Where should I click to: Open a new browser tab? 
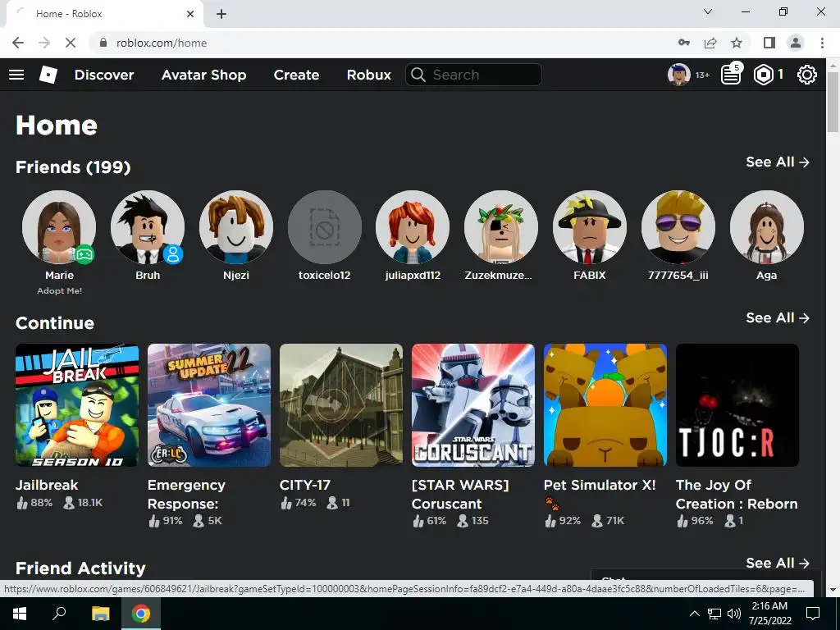221,14
